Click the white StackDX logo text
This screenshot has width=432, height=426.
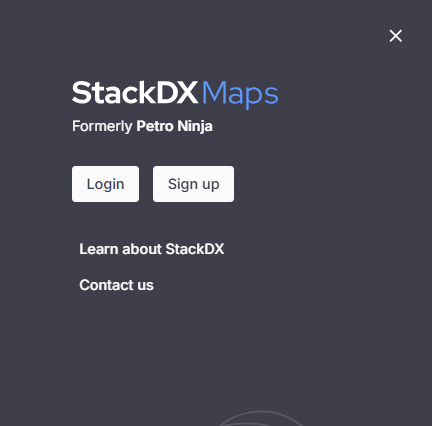tap(135, 92)
